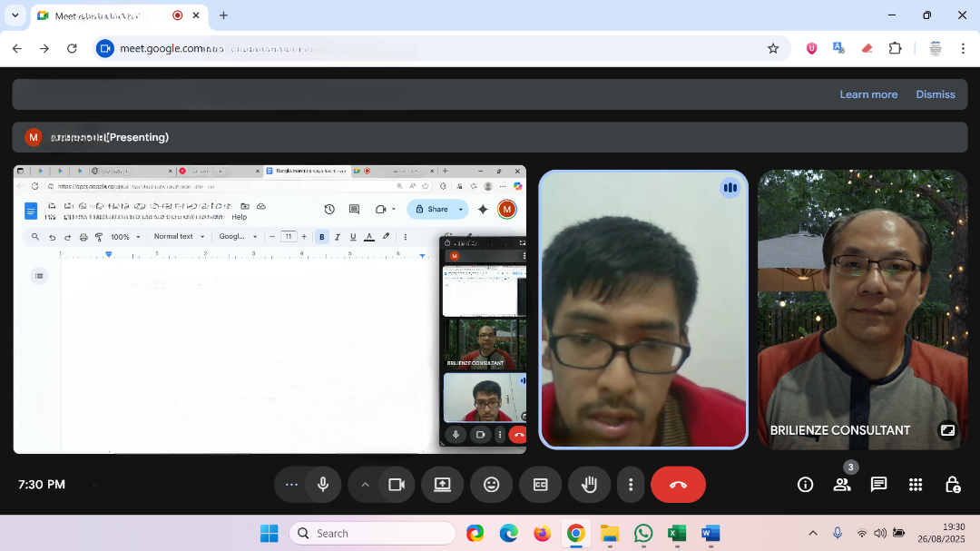Open host controls lock icon
The width and height of the screenshot is (980, 551).
pos(952,485)
